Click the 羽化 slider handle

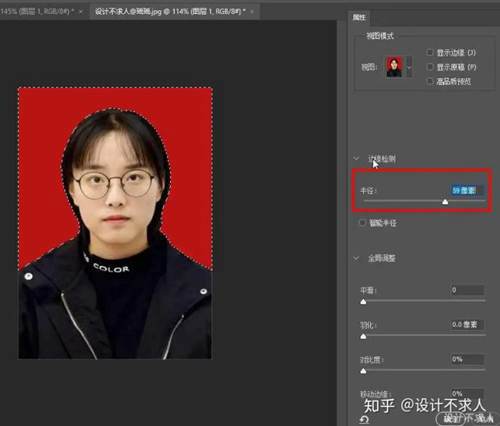[x=363, y=336]
